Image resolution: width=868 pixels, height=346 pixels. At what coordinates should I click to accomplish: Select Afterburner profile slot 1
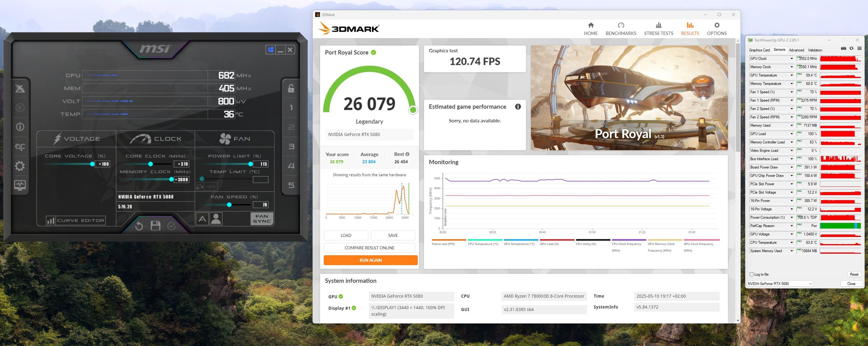coord(291,107)
